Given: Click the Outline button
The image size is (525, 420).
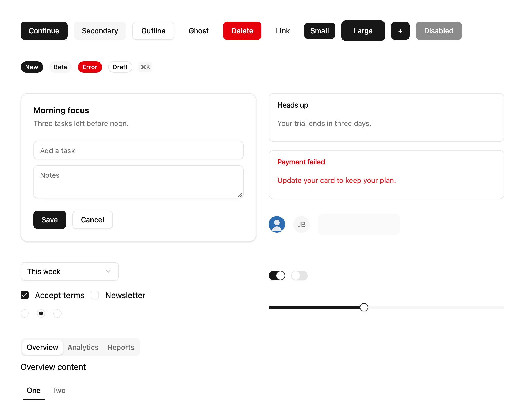Looking at the screenshot, I should click(153, 31).
